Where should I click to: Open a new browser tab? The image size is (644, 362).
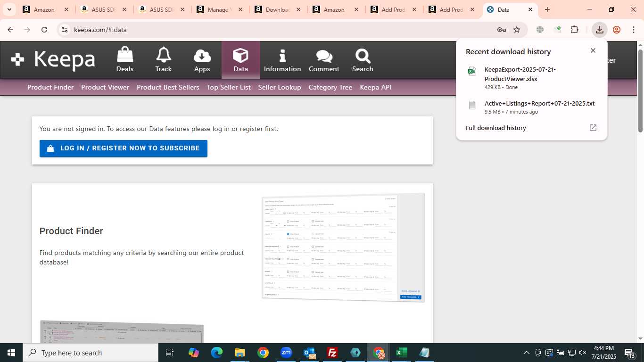click(x=547, y=9)
